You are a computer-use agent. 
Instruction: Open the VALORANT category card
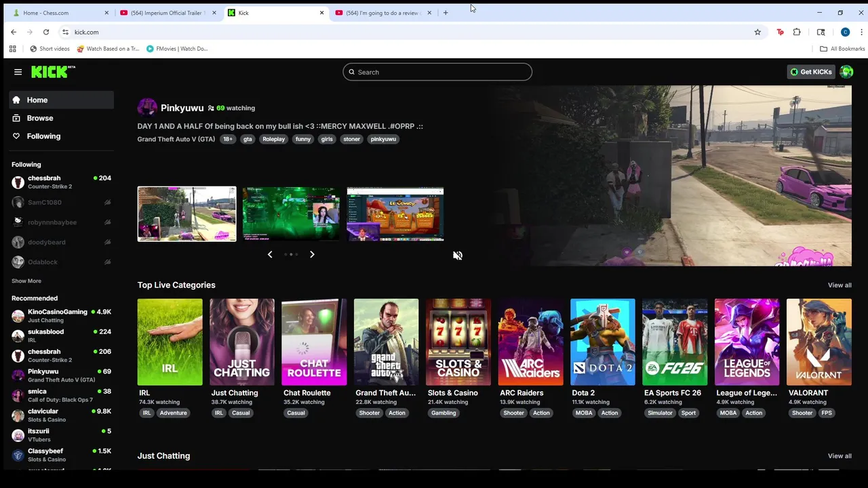point(819,342)
